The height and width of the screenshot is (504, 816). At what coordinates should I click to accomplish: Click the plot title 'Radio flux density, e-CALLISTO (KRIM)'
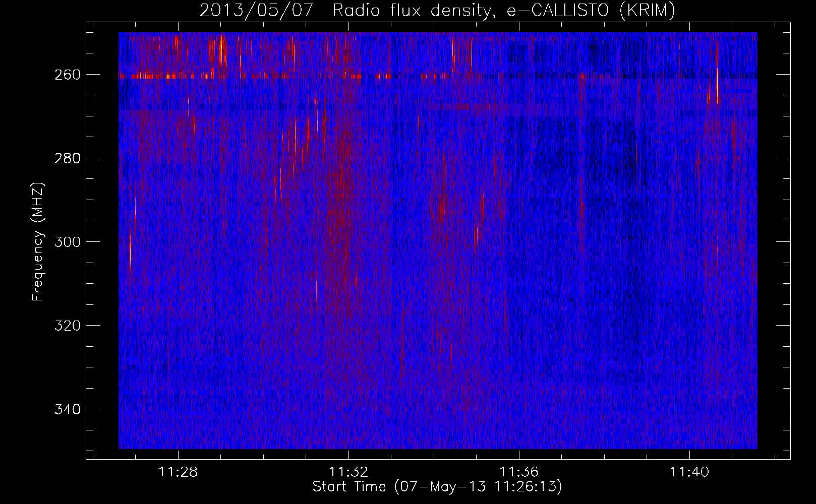click(503, 11)
